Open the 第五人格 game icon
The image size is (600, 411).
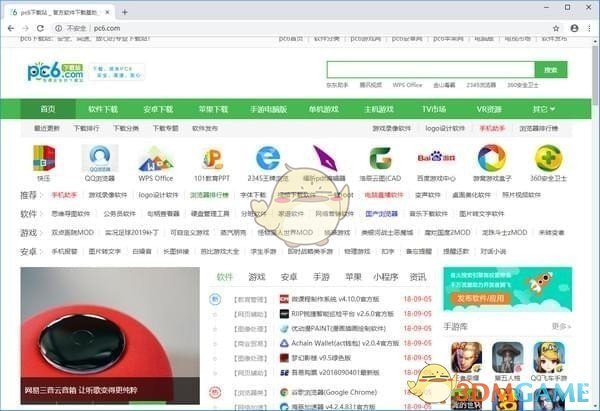tap(507, 357)
